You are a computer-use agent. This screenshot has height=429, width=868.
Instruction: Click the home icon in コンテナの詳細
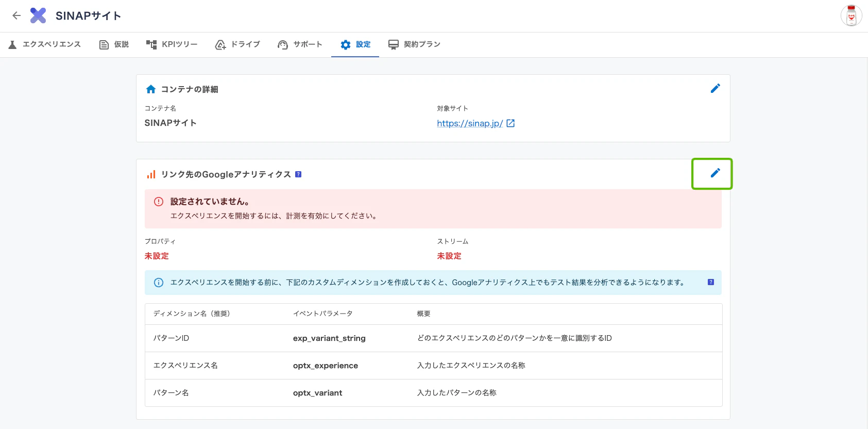pyautogui.click(x=151, y=89)
